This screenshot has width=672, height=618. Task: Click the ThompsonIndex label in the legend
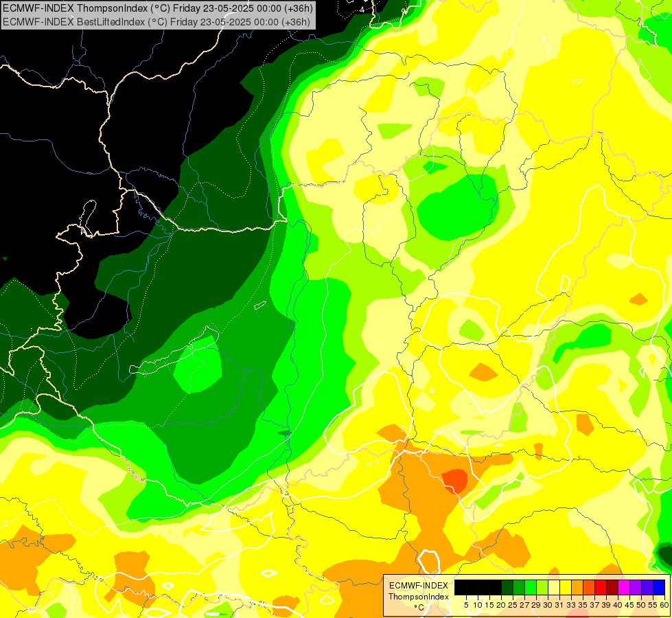coord(419,597)
